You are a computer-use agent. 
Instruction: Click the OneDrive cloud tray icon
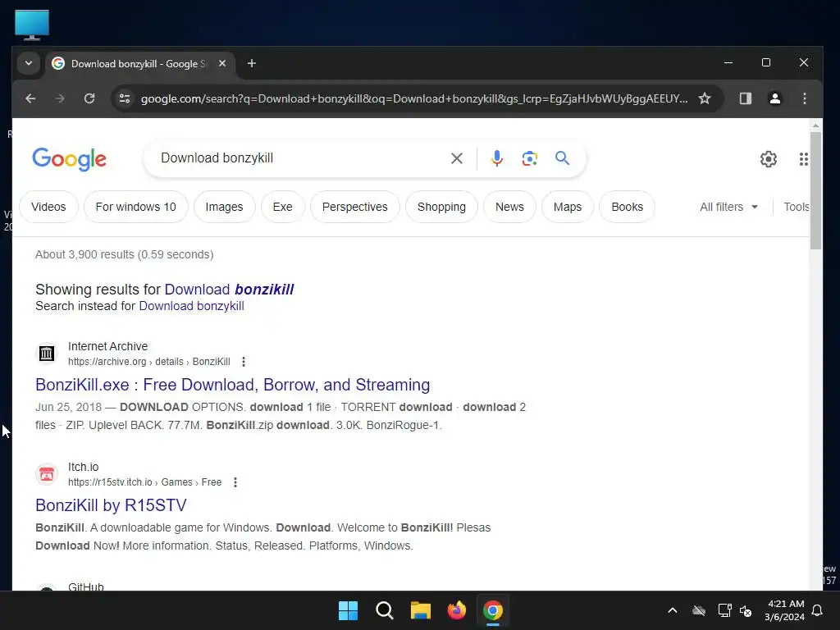(x=698, y=610)
